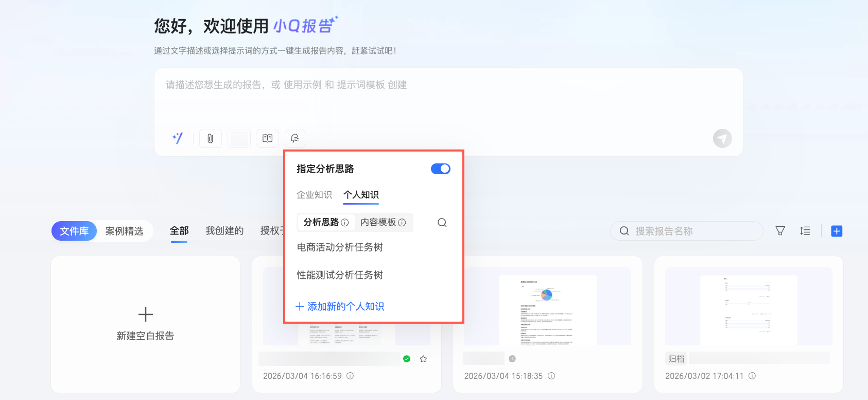
Task: Open report thumbnail dated 2026/03/04 15:18:35
Action: tap(548, 306)
